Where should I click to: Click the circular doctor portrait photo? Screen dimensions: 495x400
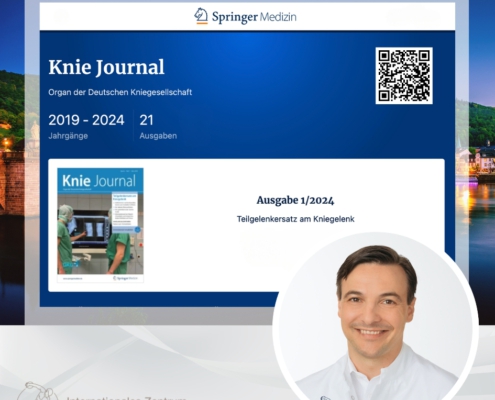(375, 317)
